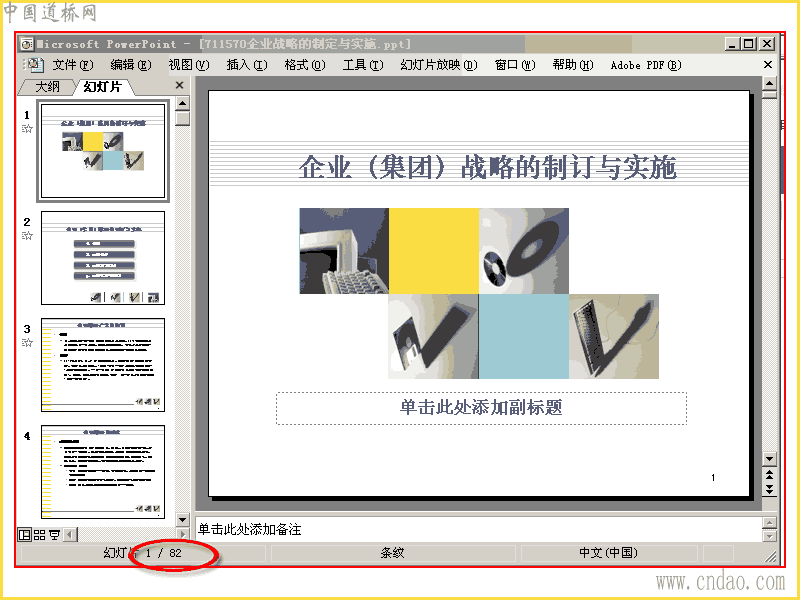Go to previous slide double-arrow button
Viewport: 800px width, 600px height.
769,475
